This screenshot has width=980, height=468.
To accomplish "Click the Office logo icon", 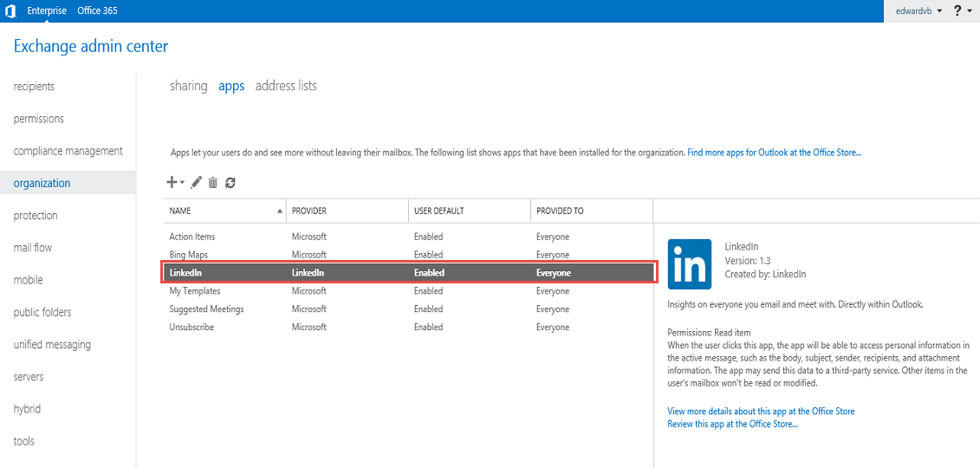I will (10, 11).
